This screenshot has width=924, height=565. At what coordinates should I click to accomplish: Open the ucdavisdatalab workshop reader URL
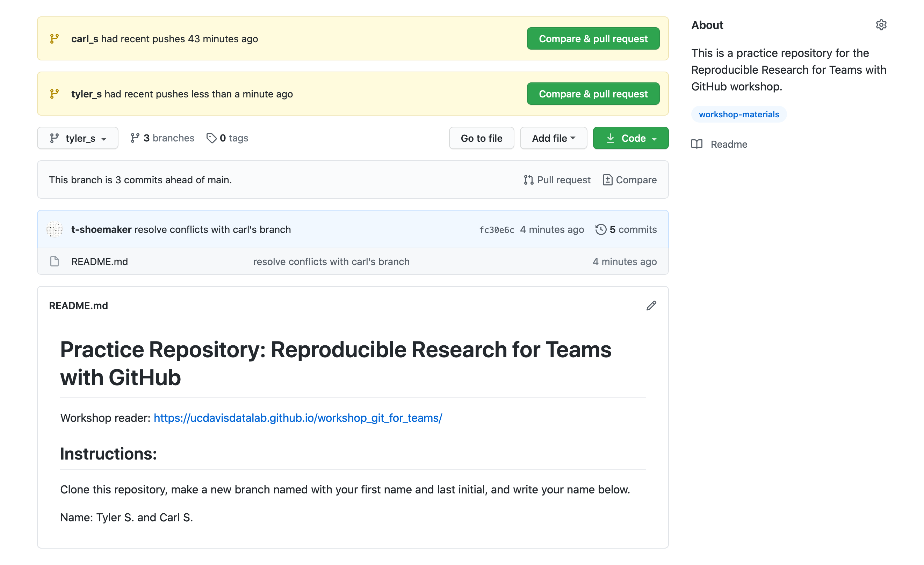(298, 418)
